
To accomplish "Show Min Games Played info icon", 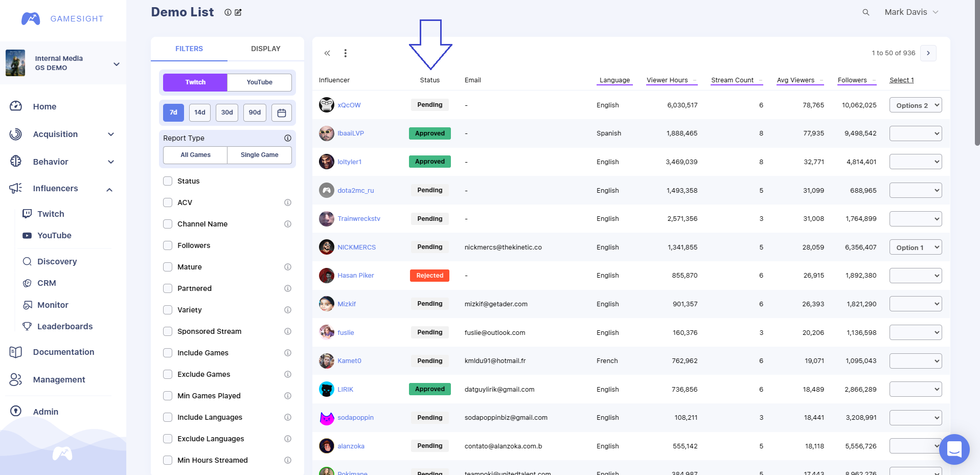I will [288, 396].
